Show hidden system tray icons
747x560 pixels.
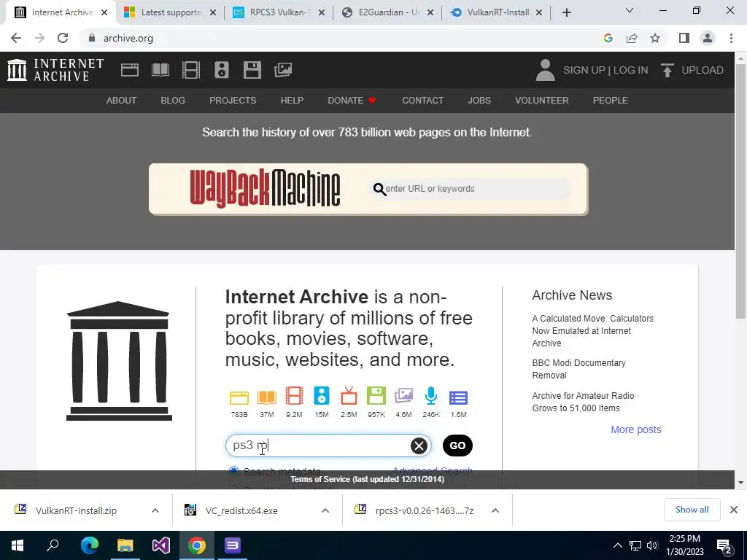[617, 545]
